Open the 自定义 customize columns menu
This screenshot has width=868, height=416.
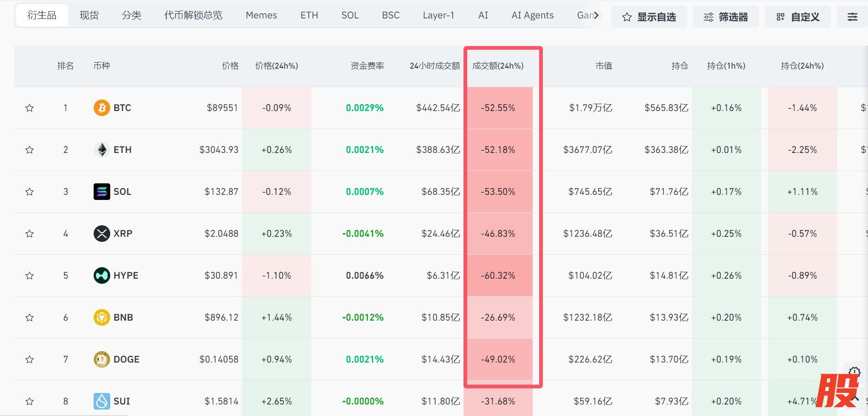pyautogui.click(x=797, y=17)
